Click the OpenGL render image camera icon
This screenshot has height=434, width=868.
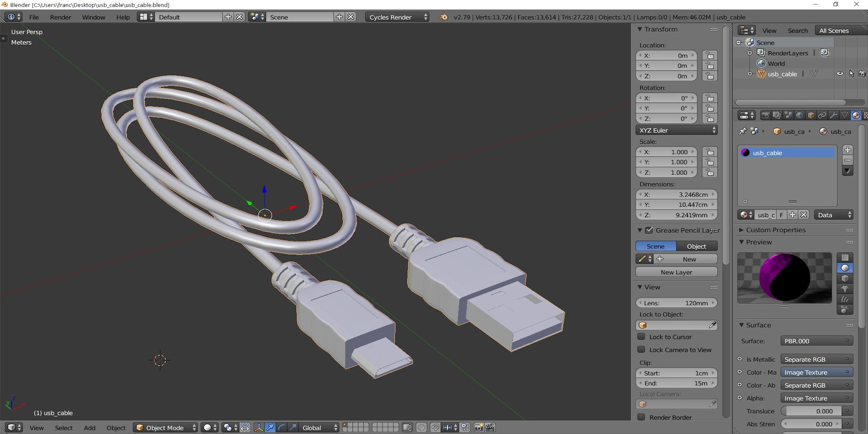coord(479,427)
